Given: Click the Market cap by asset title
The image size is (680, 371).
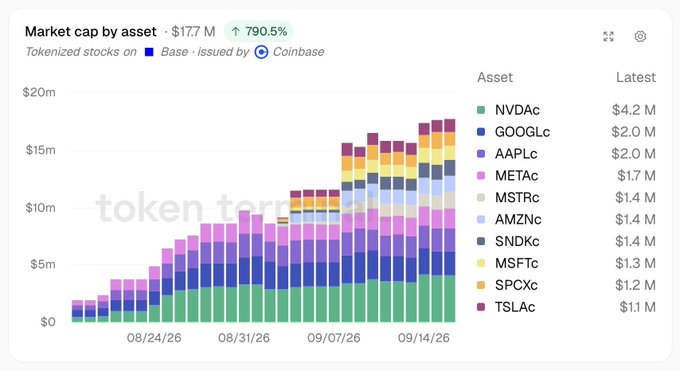Looking at the screenshot, I should (91, 32).
